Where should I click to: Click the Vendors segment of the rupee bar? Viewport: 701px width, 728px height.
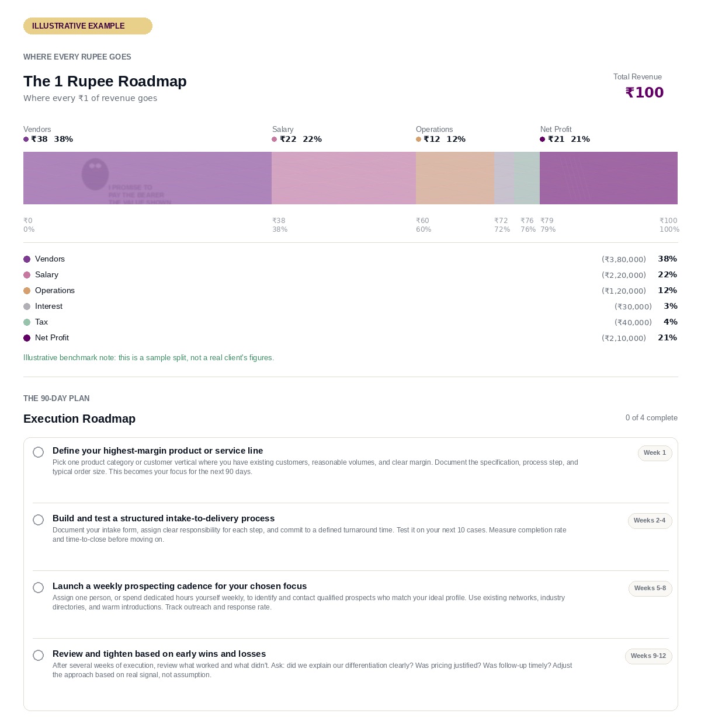[x=147, y=178]
